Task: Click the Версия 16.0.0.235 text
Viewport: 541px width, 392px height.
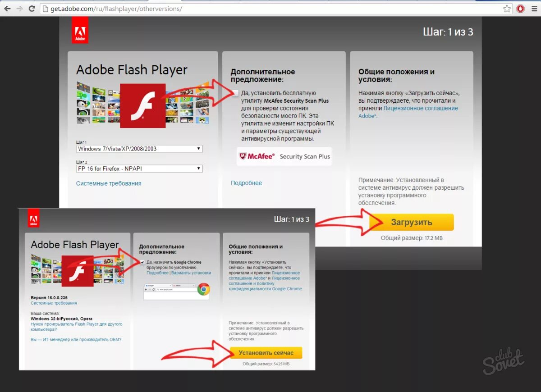Action: coord(49,298)
